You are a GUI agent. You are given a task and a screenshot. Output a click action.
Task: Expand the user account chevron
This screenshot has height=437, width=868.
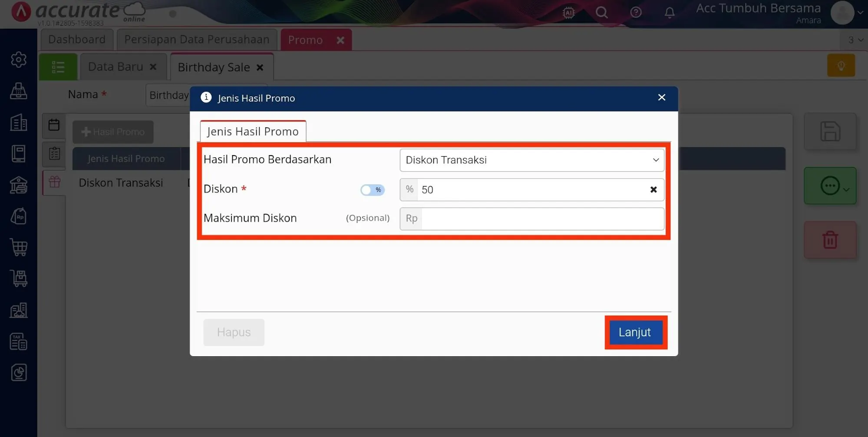coord(860,13)
